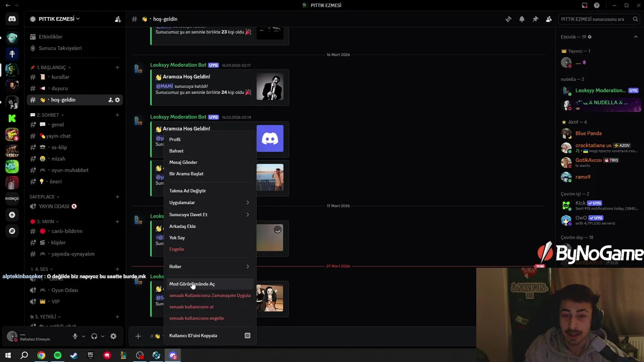Select Takma Ad Değiştir menu item
The image size is (644, 362).
click(209, 191)
